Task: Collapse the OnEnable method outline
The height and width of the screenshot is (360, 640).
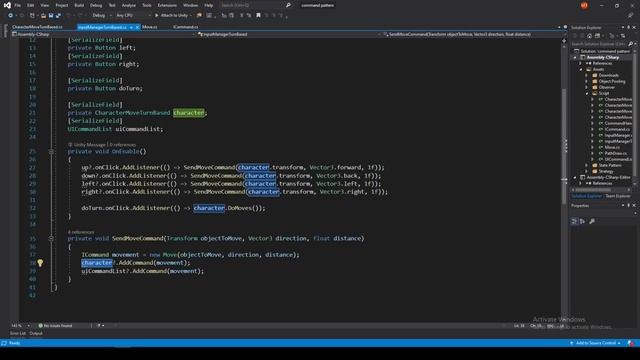Action: click(x=51, y=151)
